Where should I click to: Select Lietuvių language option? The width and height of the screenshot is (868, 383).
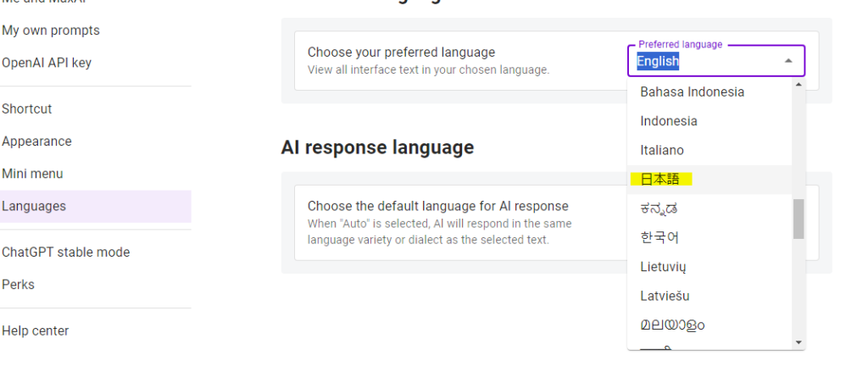(x=663, y=267)
